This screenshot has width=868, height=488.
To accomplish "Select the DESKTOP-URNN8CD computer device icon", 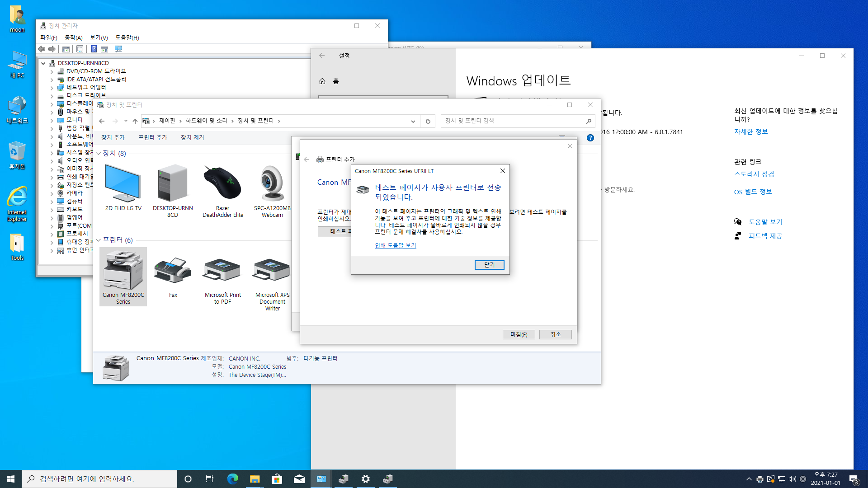I will tap(173, 191).
